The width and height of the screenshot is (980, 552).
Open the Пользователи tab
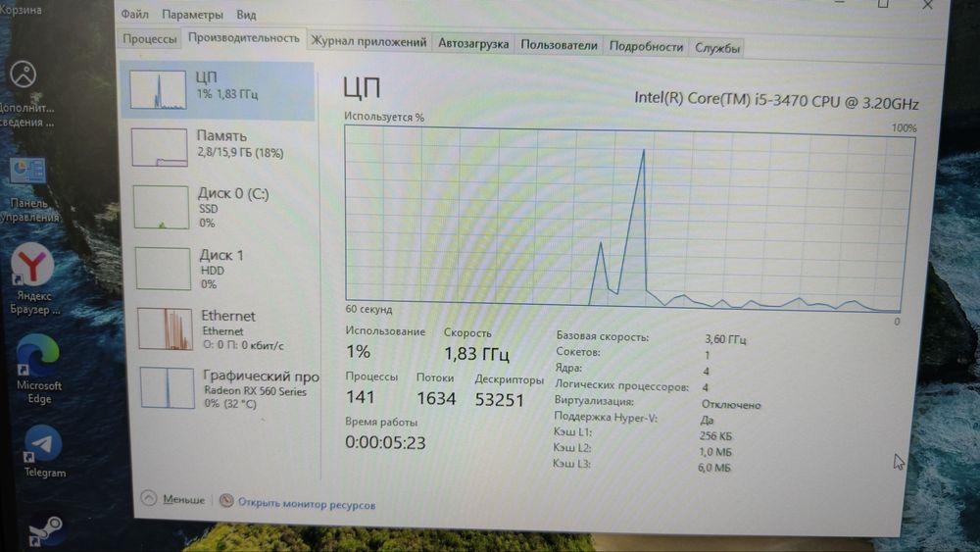point(559,45)
